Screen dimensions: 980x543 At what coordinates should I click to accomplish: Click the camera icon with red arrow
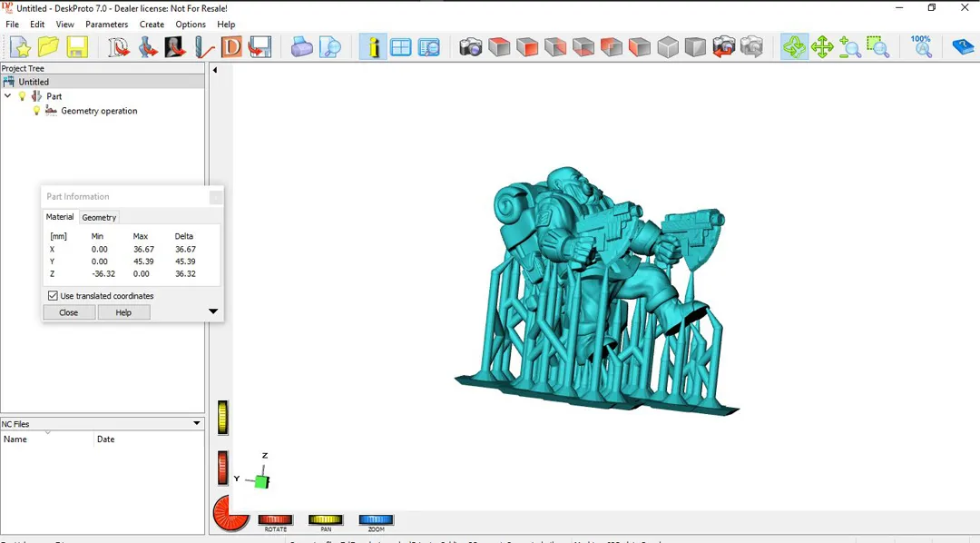coord(724,47)
